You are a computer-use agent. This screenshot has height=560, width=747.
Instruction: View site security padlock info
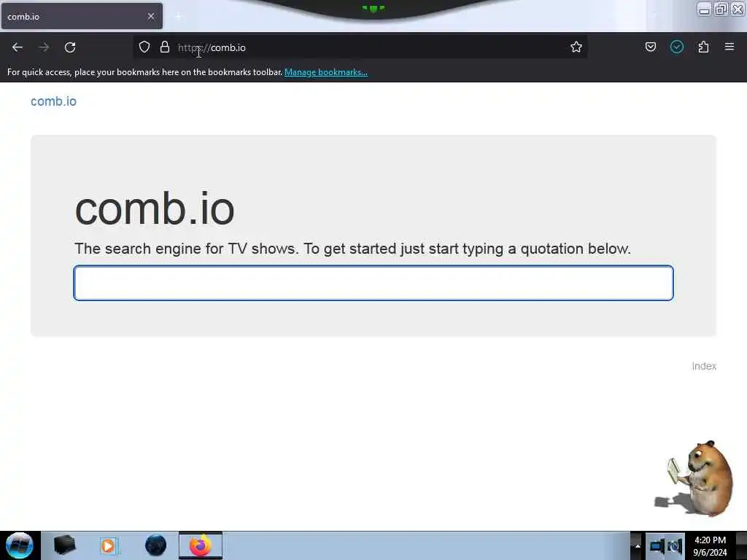(165, 47)
